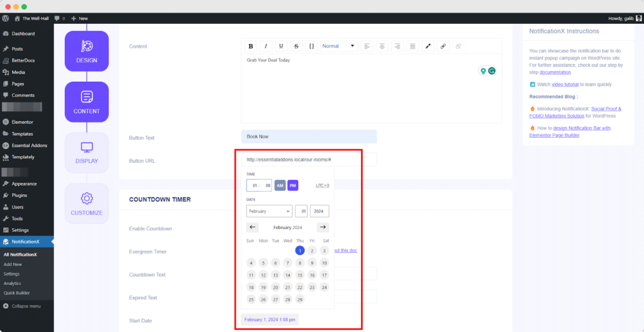Click the Button Text input field

[309, 136]
